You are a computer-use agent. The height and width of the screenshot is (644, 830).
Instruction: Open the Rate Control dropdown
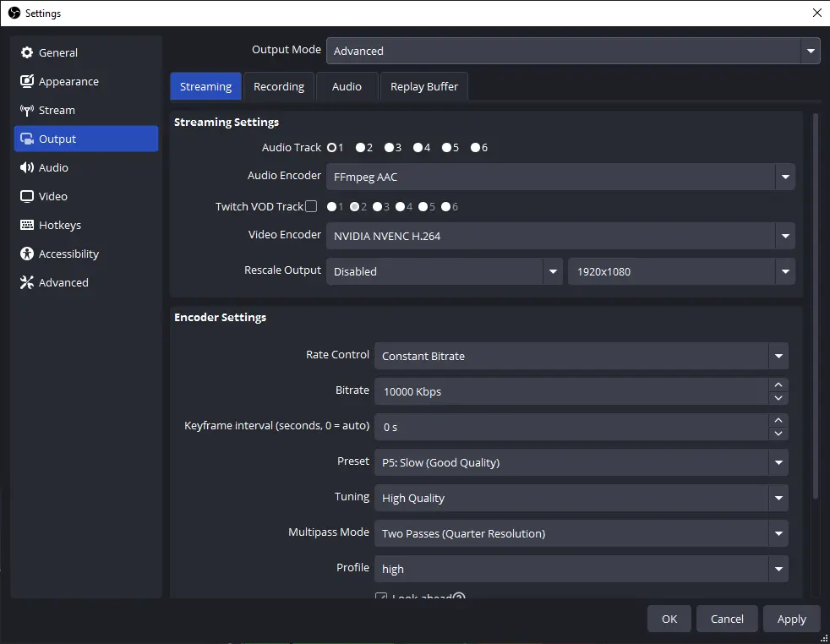tap(582, 356)
